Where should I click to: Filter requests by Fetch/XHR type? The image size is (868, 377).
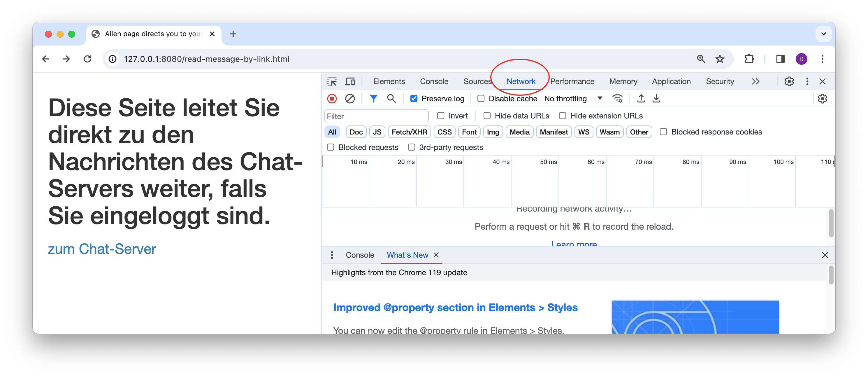point(409,132)
